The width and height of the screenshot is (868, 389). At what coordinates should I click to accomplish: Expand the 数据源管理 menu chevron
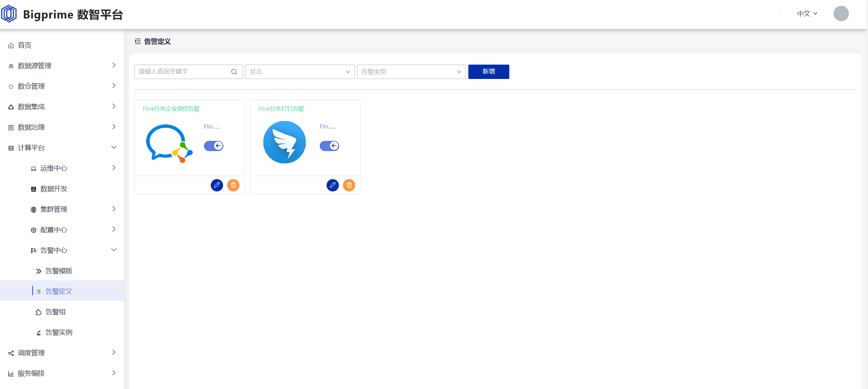click(x=114, y=65)
